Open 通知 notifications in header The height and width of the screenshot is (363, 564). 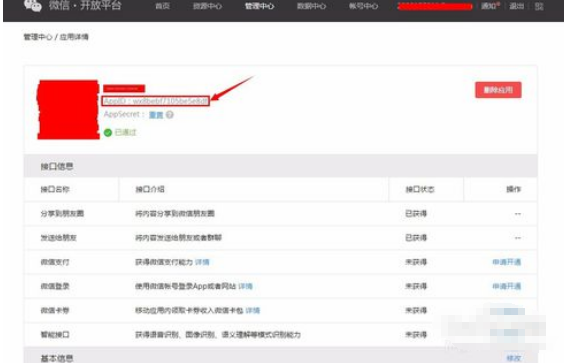pos(490,6)
